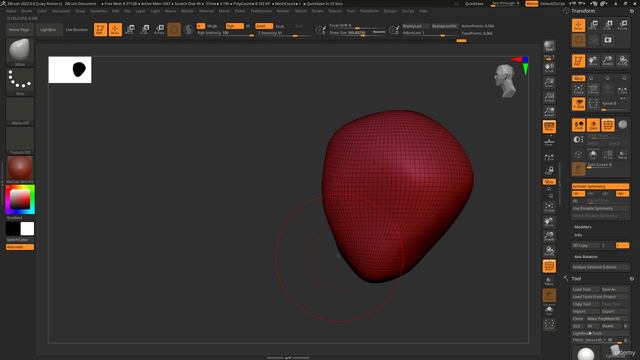Click the silhouette thumbnail preview on canvas

click(70, 70)
